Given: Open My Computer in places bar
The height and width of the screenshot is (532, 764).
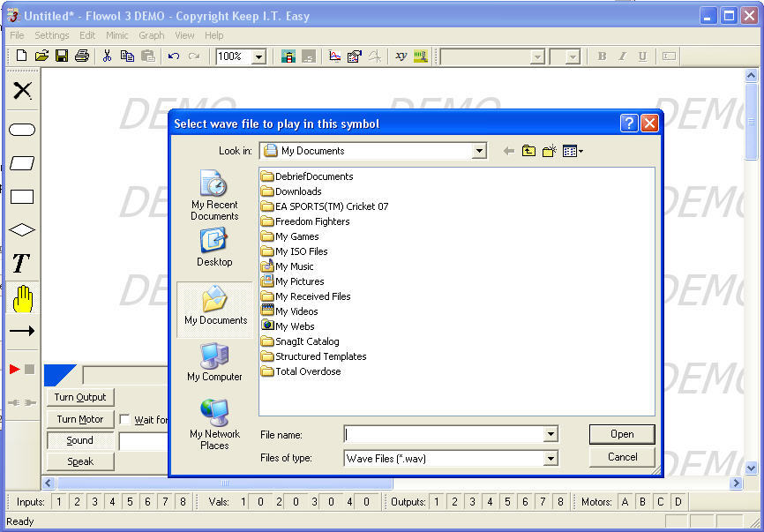Looking at the screenshot, I should click(x=215, y=362).
